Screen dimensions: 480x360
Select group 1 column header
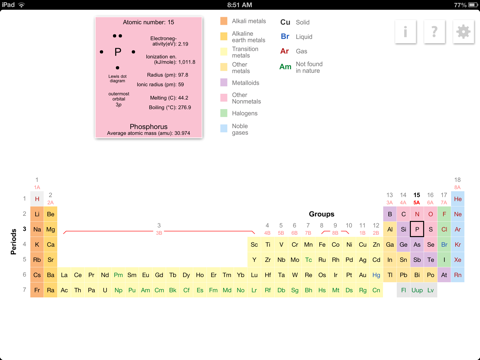point(37,183)
